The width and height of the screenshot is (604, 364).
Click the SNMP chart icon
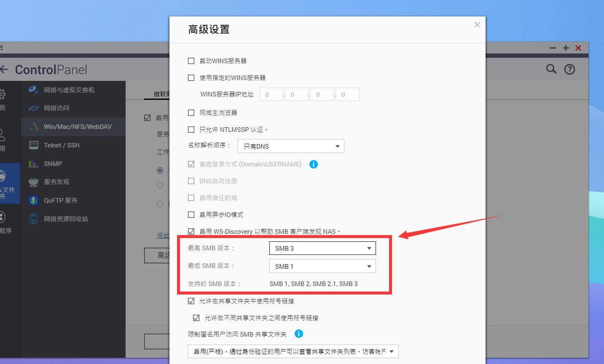pos(34,163)
